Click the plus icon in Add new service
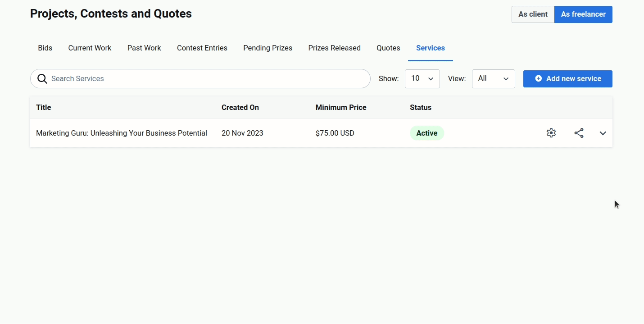Image resolution: width=644 pixels, height=324 pixels. (538, 78)
